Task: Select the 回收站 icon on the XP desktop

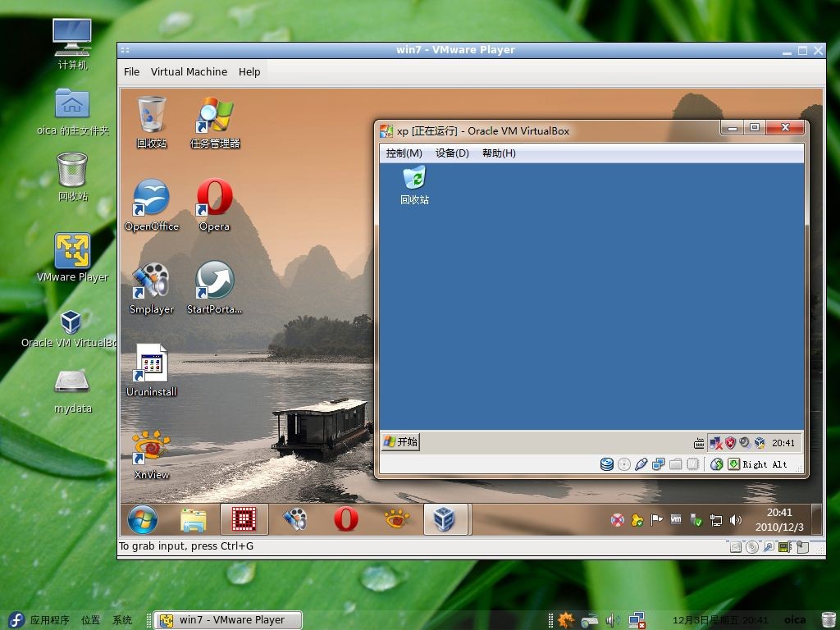Action: coord(414,185)
